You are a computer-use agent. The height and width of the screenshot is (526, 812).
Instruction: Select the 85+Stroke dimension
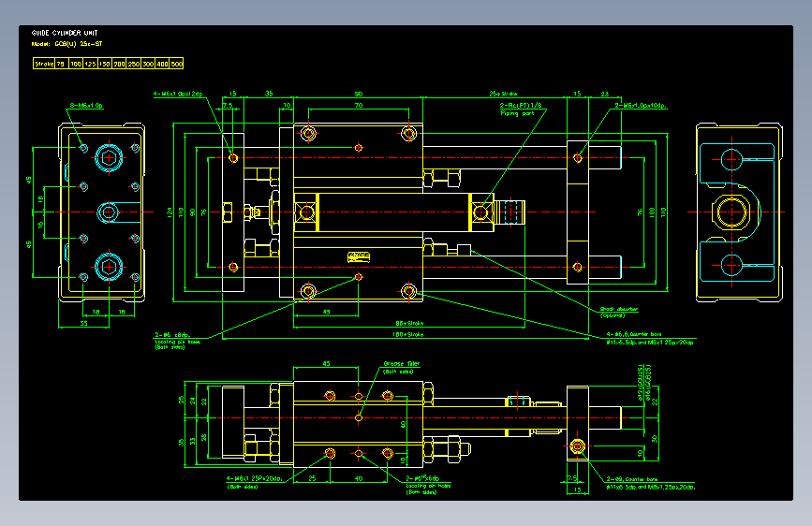[x=409, y=323]
